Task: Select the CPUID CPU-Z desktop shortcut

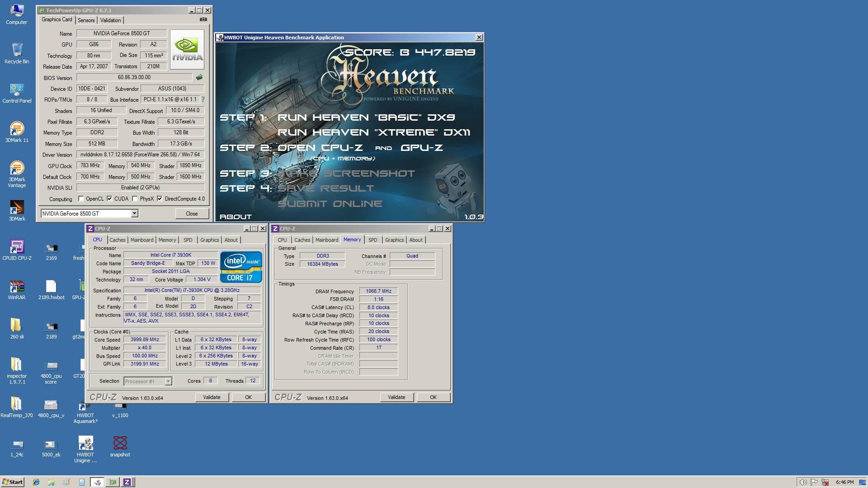Action: pos(17,250)
